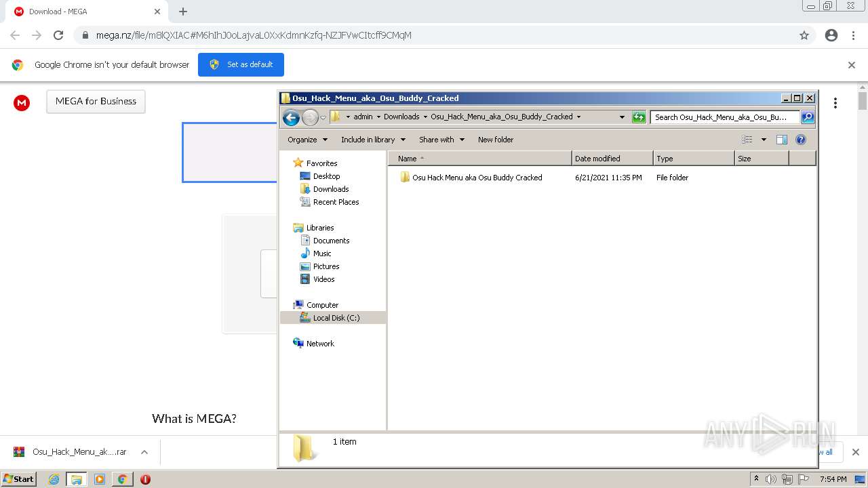This screenshot has height=488, width=868.
Task: Open Include in library dropdown
Action: 373,140
